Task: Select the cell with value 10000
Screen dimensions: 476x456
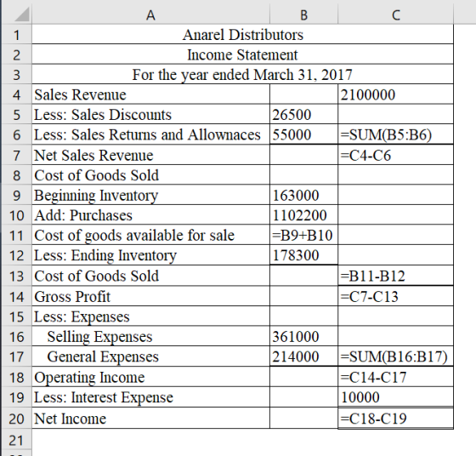Action: coord(395,397)
